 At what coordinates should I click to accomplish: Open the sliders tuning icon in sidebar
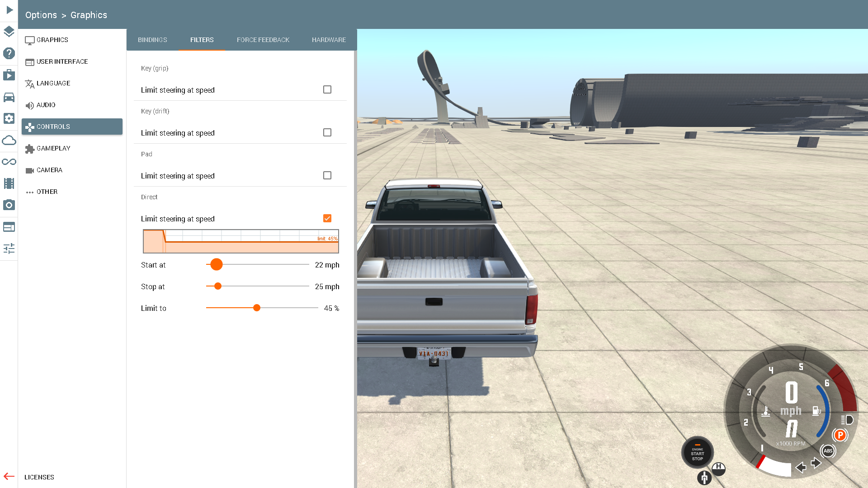tap(9, 248)
